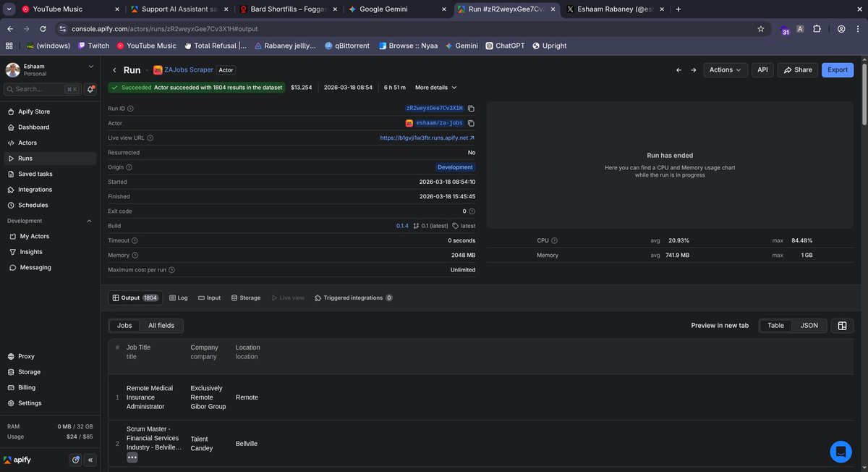Click Maximum cost per run help icon
The width and height of the screenshot is (868, 472).
(x=171, y=270)
